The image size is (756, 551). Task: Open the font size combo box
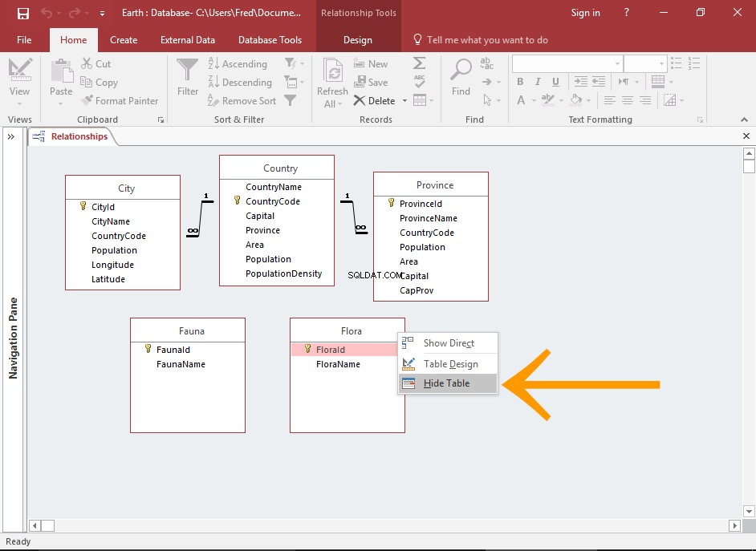[x=645, y=63]
